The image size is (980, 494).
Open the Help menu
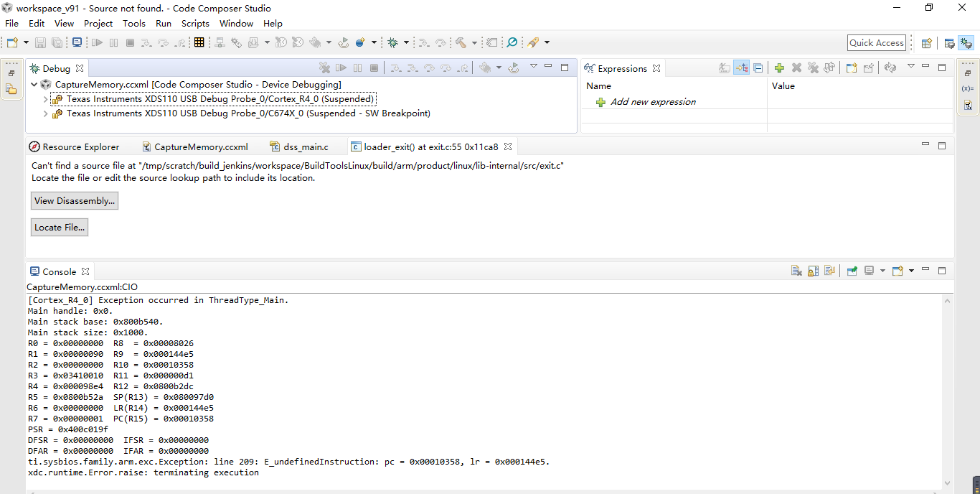(x=273, y=23)
